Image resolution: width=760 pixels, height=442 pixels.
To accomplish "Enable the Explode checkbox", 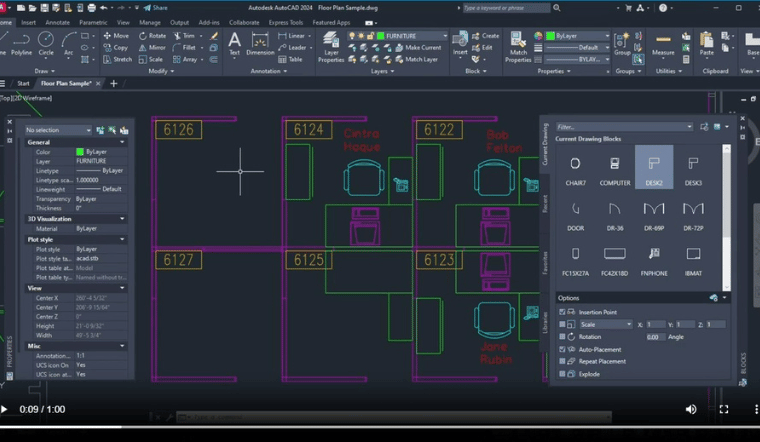I will click(562, 374).
